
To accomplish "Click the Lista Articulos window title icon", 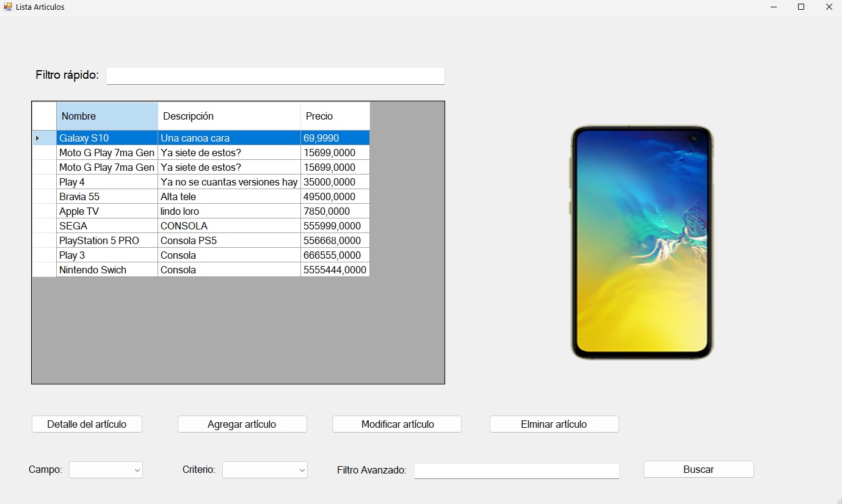I will (8, 7).
